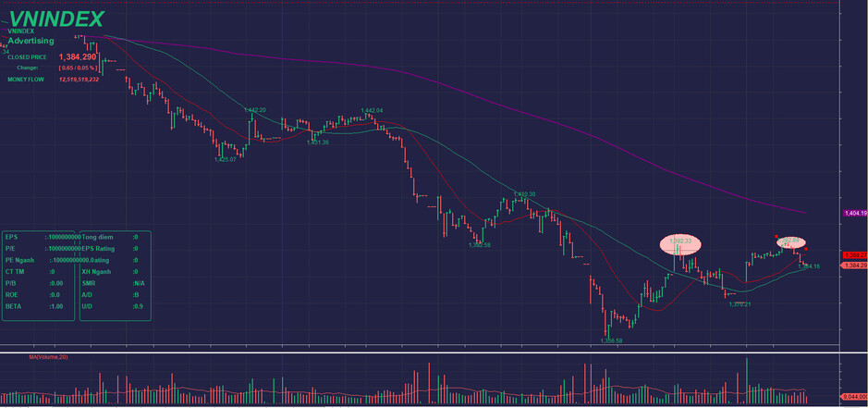This screenshot has width=868, height=408.
Task: Click the 1,384.29 last price axis tag
Action: pyautogui.click(x=855, y=266)
